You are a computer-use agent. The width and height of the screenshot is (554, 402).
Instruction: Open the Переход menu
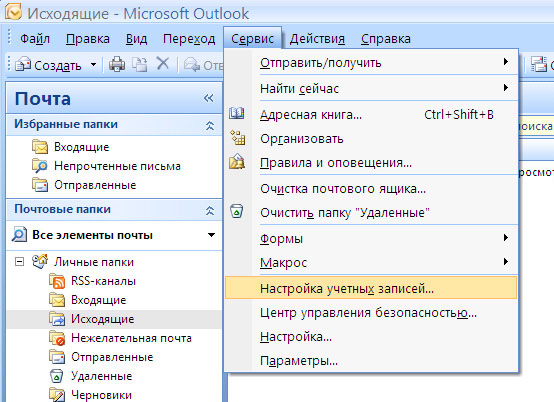point(189,39)
